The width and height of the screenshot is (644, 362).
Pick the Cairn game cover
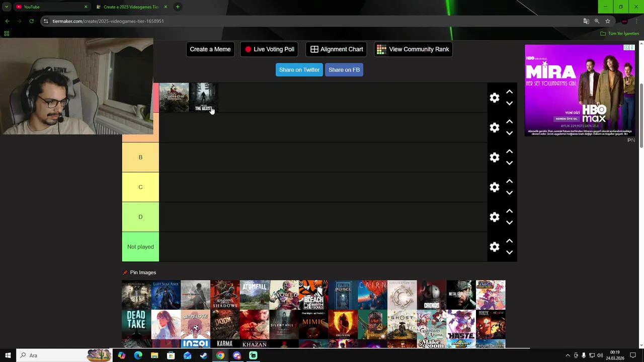point(373,295)
